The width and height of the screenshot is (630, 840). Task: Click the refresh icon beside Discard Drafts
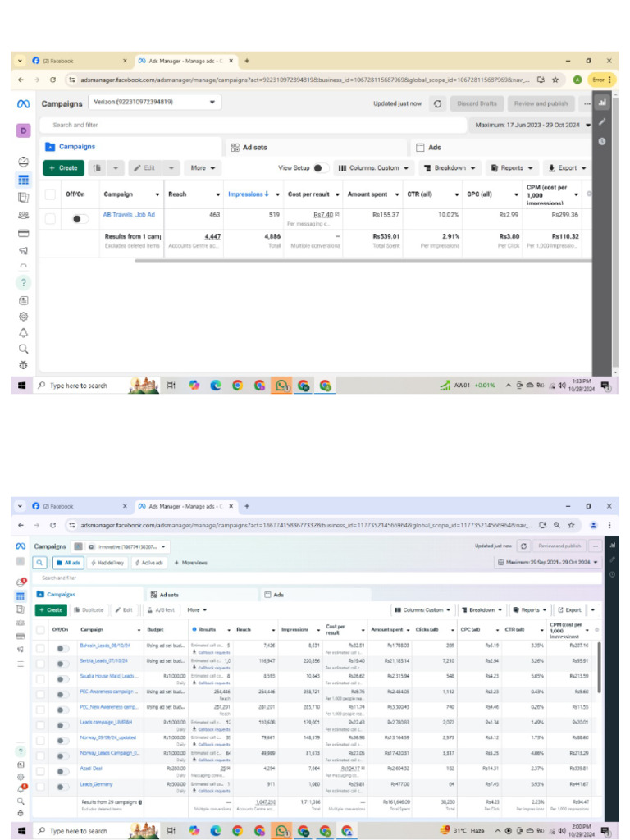tap(438, 104)
